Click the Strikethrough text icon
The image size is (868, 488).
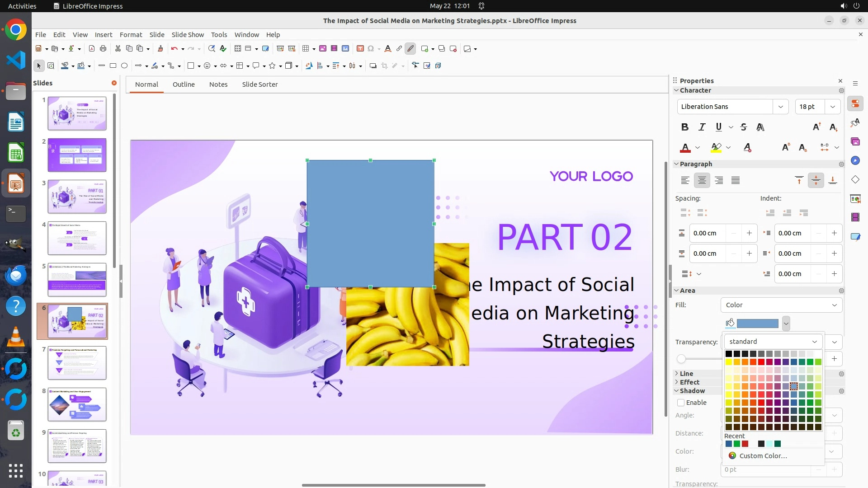tap(744, 127)
